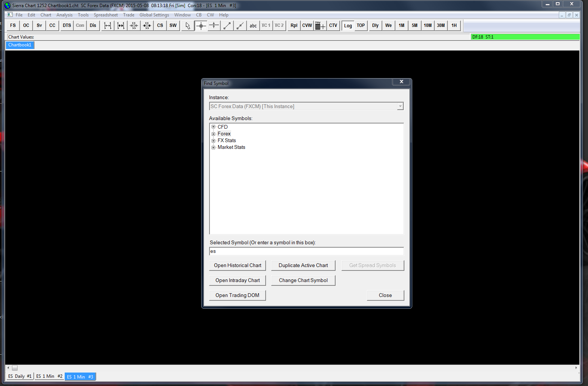This screenshot has height=386, width=588.
Task: Click the Rpl replay toolbar button
Action: 294,25
